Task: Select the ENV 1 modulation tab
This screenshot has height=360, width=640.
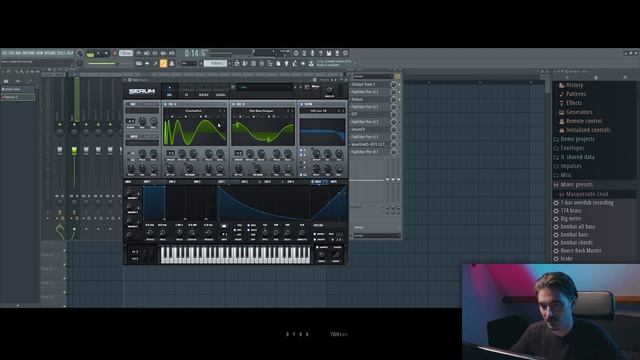Action: point(147,182)
